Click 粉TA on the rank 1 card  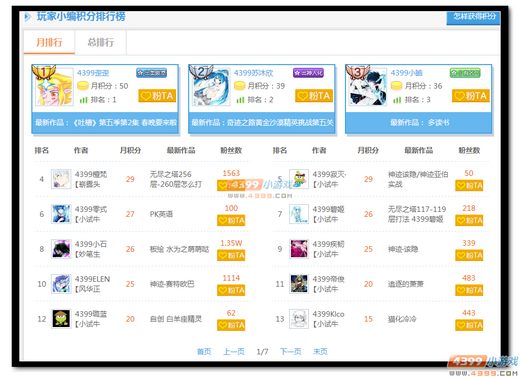coord(157,96)
